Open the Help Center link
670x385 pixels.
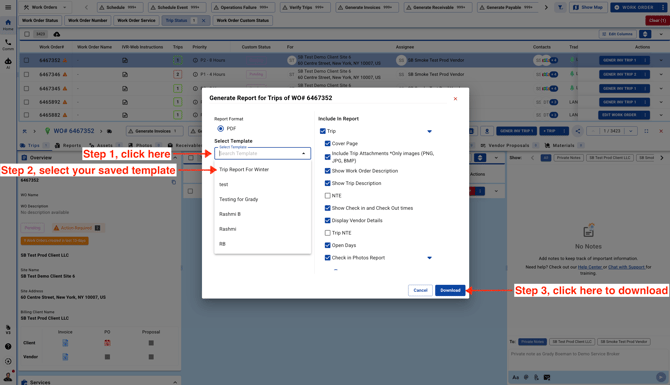click(590, 267)
